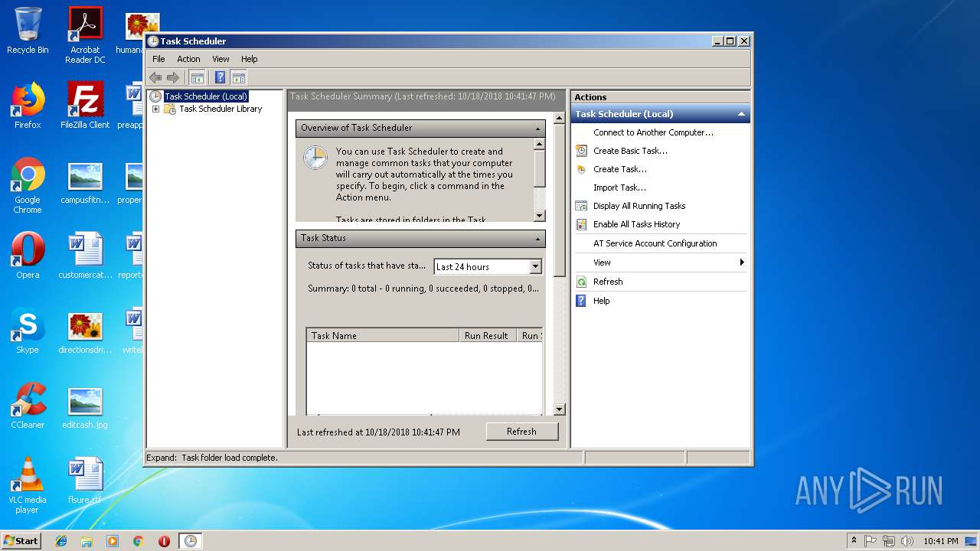Image resolution: width=980 pixels, height=551 pixels.
Task: Click the Create Task icon in Actions
Action: (582, 169)
